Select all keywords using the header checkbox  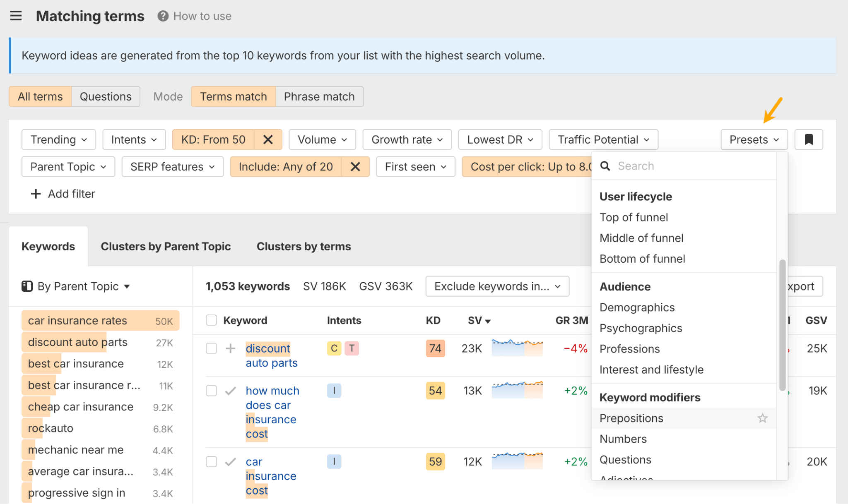pos(211,320)
